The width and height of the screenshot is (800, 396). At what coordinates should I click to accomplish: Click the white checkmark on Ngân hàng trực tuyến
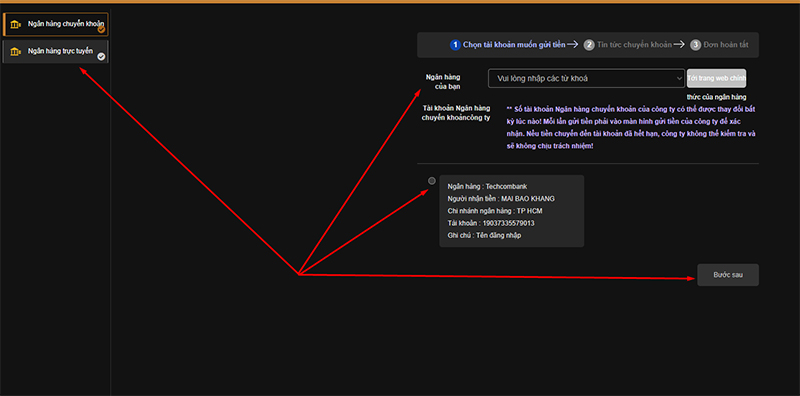101,57
